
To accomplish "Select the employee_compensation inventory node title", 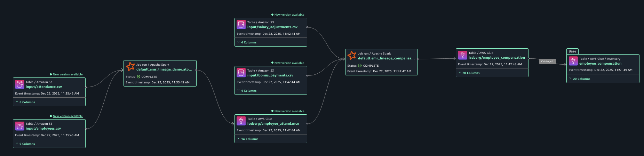I will [600, 64].
